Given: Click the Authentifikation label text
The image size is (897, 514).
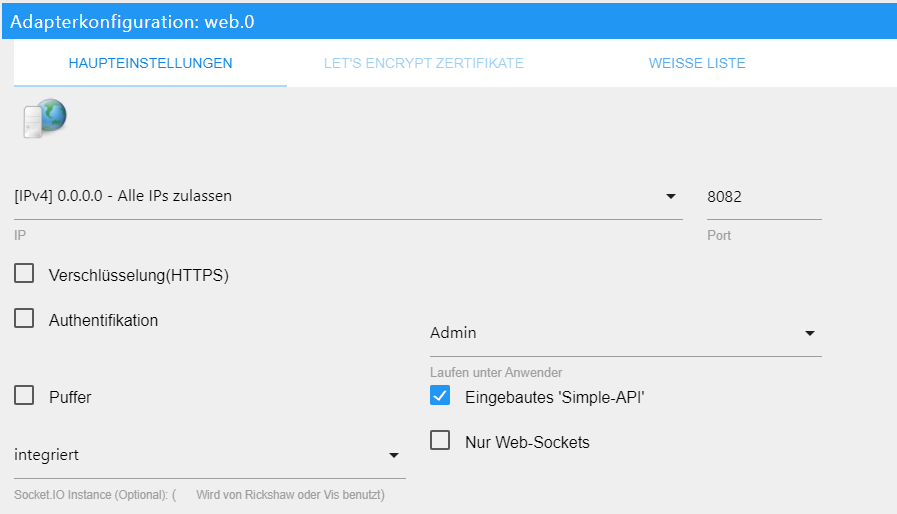Looking at the screenshot, I should 104,320.
